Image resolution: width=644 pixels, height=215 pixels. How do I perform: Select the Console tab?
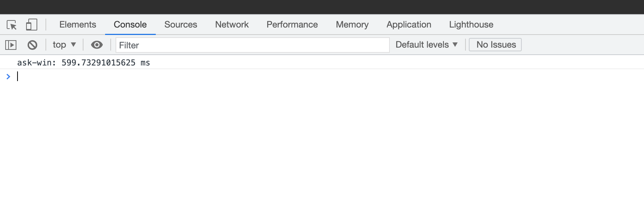tap(130, 25)
